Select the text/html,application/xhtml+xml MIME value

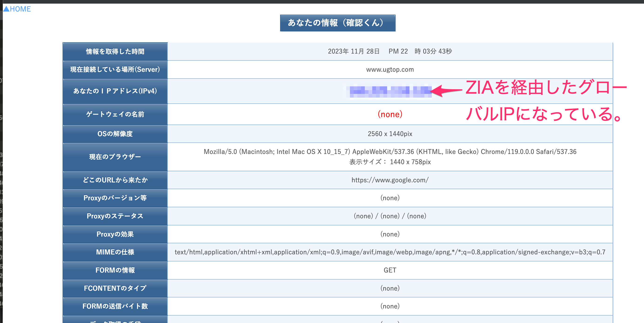click(390, 252)
